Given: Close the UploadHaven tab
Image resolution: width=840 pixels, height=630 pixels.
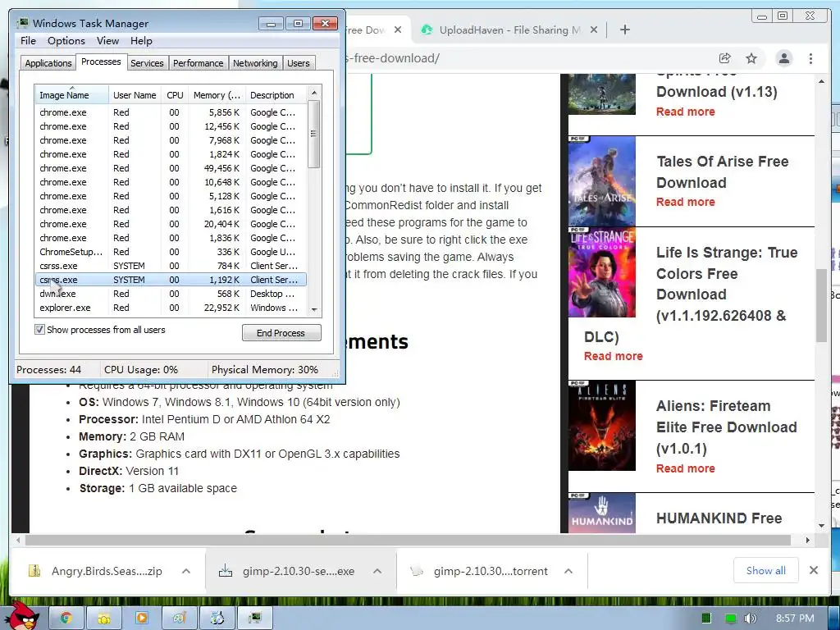Looking at the screenshot, I should pyautogui.click(x=594, y=30).
